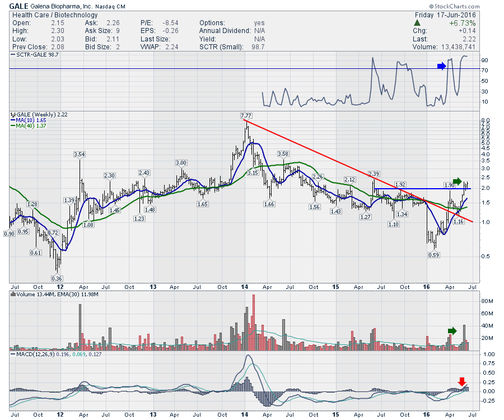Image resolution: width=504 pixels, height=420 pixels.
Task: Click the 90 SCTR axis label
Action: pos(484,60)
